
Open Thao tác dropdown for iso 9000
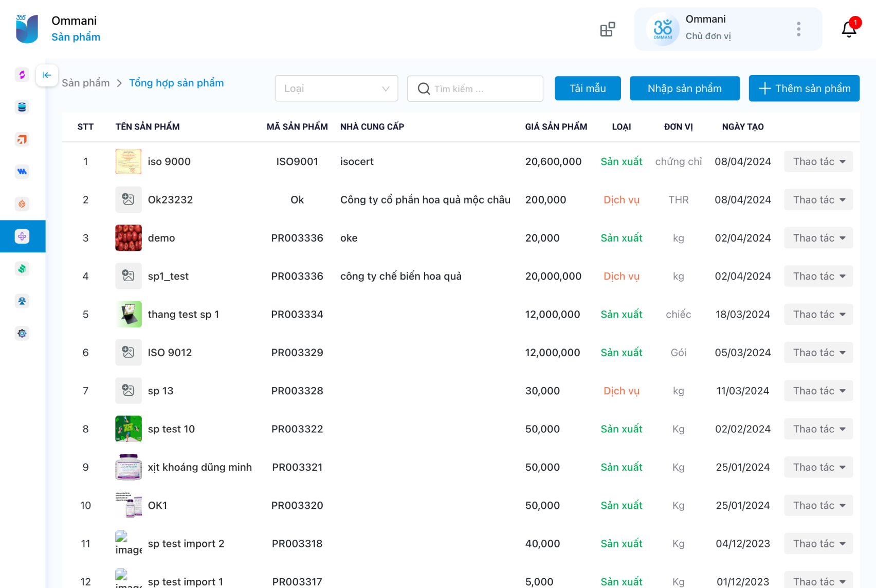point(818,162)
